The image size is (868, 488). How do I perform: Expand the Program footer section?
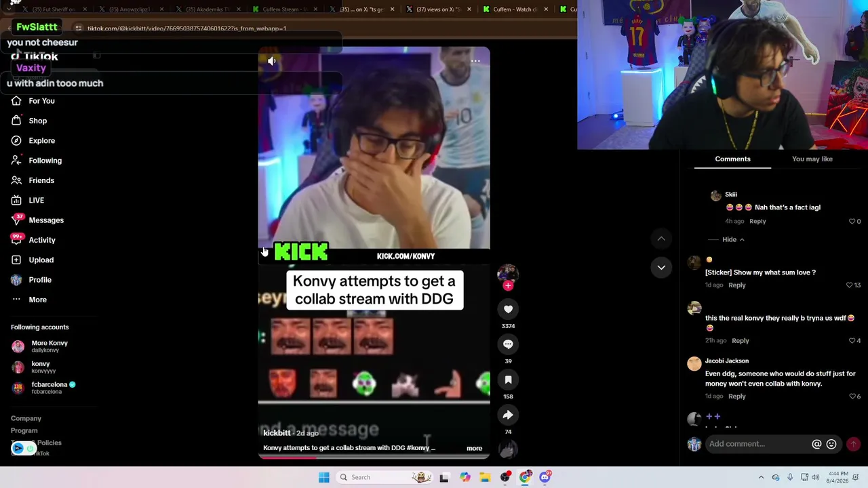point(24,431)
